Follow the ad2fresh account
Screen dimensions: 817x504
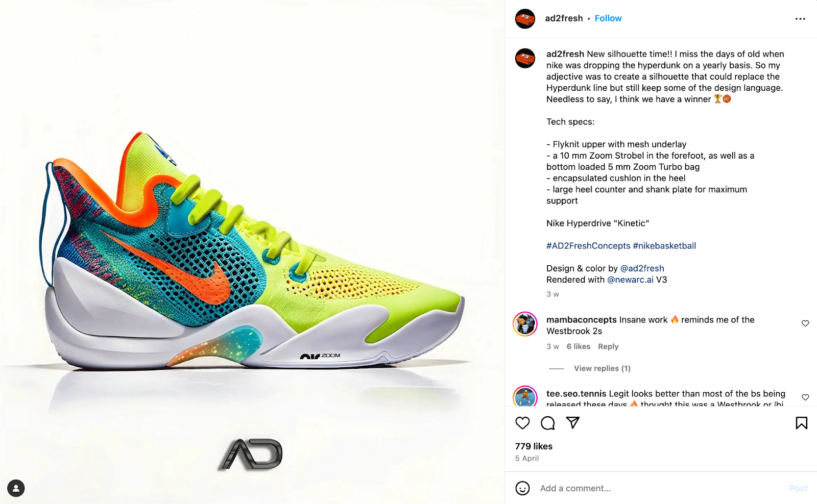point(608,18)
